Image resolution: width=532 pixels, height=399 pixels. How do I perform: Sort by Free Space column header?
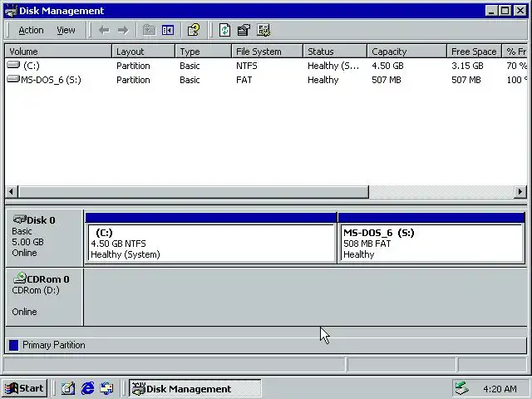click(x=474, y=52)
